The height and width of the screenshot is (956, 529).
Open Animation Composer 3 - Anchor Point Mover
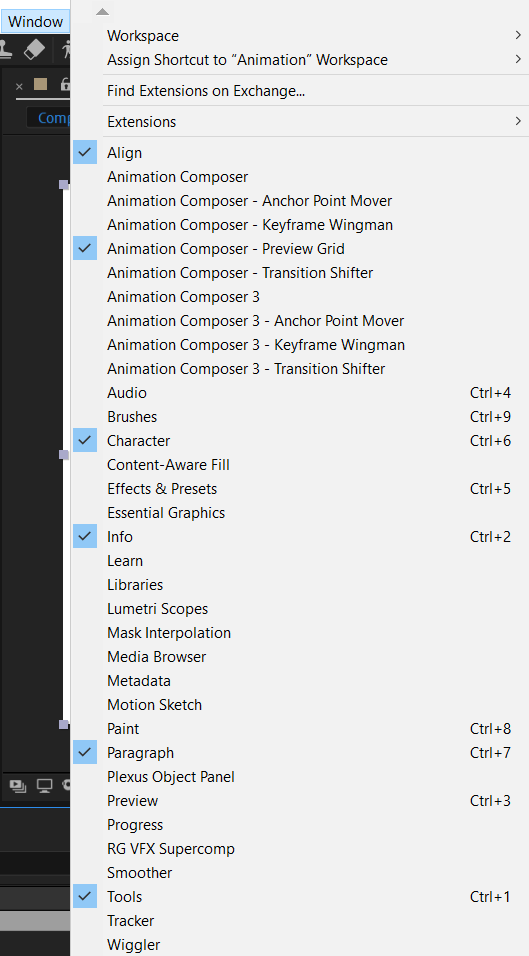pyautogui.click(x=299, y=321)
